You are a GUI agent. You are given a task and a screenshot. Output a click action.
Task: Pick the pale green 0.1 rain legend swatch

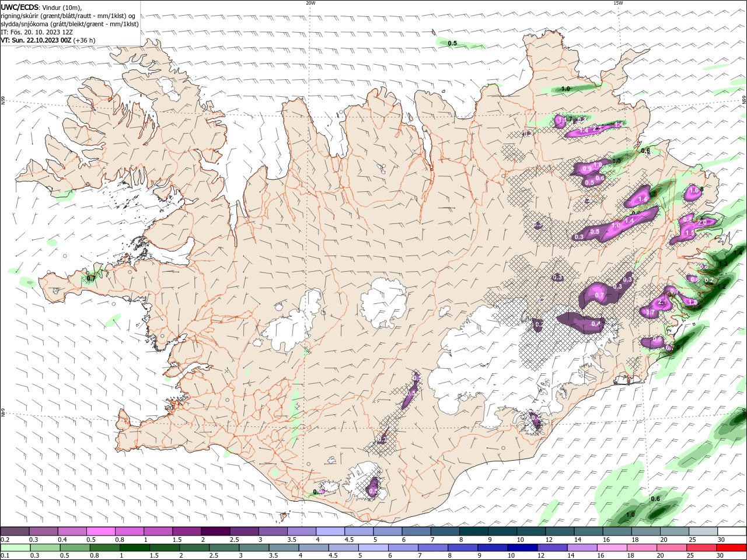click(16, 548)
